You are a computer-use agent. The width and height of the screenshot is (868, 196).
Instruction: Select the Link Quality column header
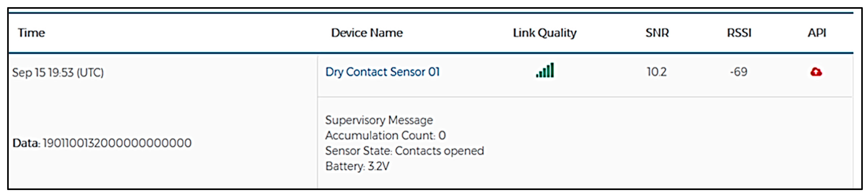(x=545, y=33)
